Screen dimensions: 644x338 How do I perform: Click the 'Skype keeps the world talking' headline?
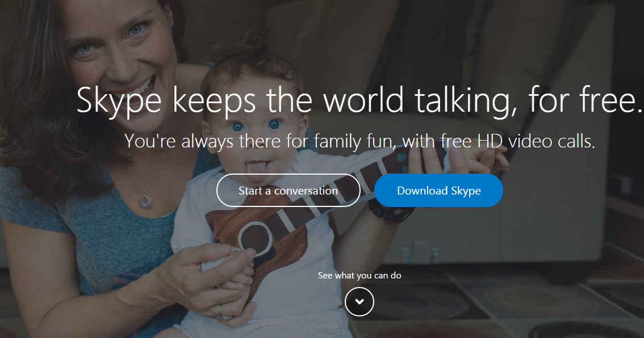click(x=359, y=100)
